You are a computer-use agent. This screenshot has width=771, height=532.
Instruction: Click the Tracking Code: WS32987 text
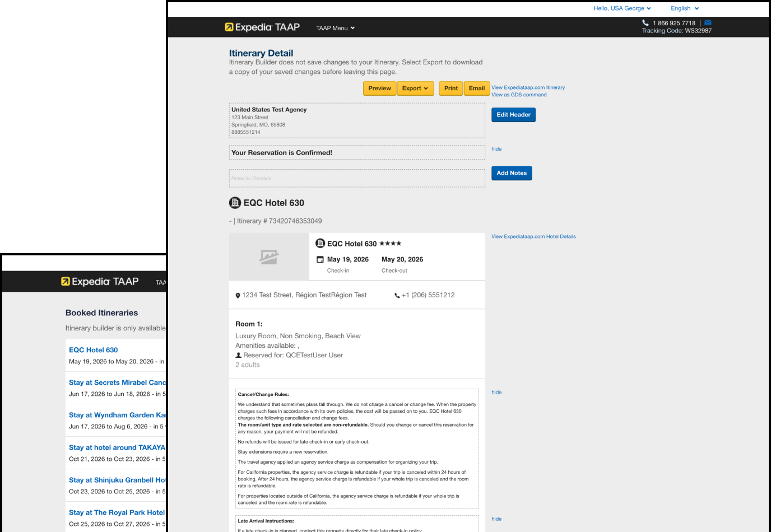point(677,31)
